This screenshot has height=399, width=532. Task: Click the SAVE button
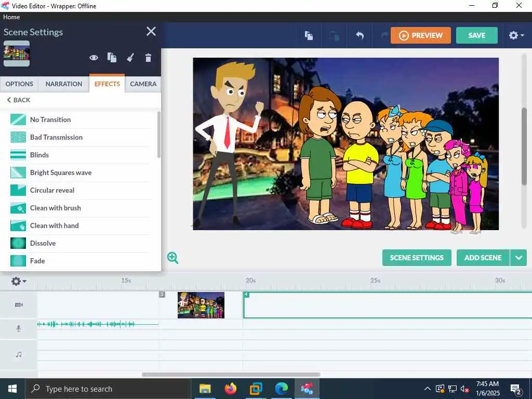point(477,35)
